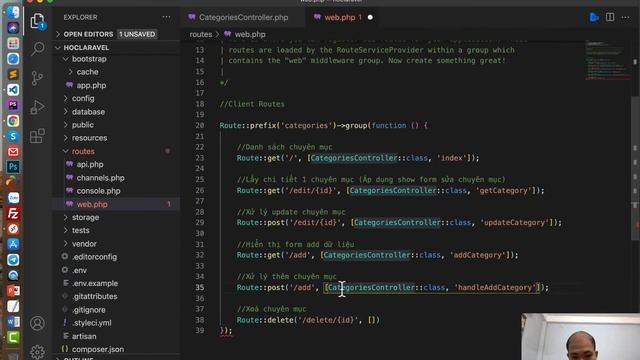Click the unsaved dot on web.php tab
This screenshot has height=360, width=640.
(x=370, y=18)
